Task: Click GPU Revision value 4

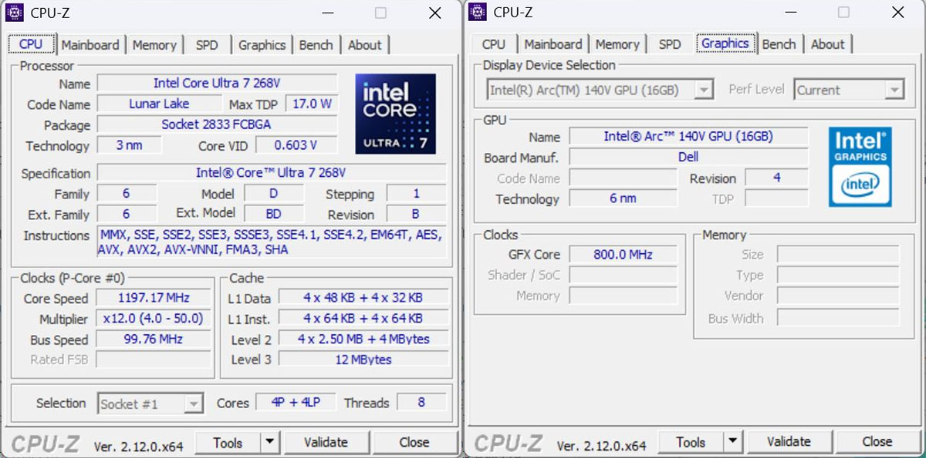Action: pyautogui.click(x=776, y=178)
